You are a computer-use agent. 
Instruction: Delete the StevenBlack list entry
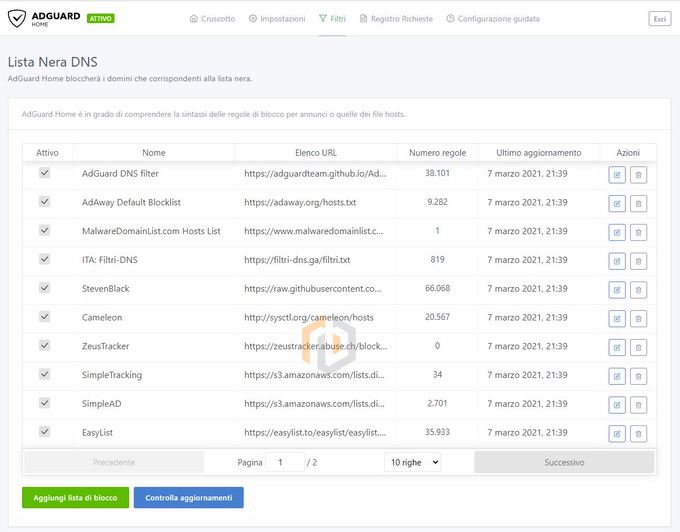[638, 290]
